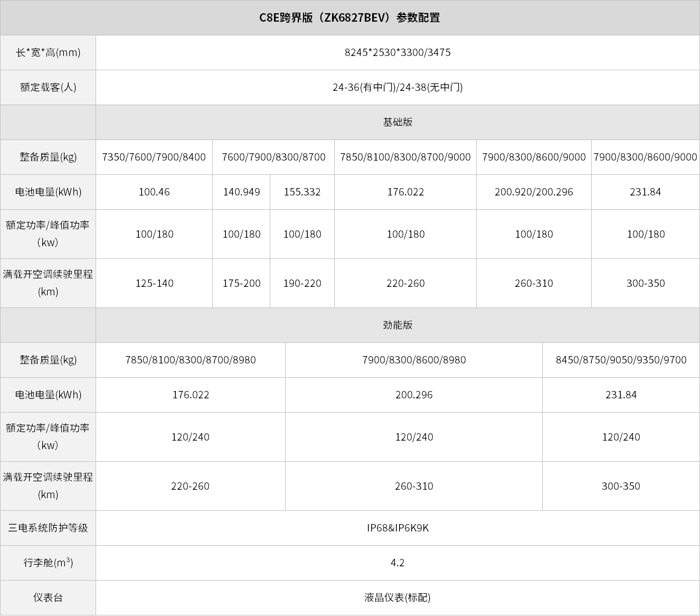
Task: Click the 190-220 range cell
Action: click(302, 283)
